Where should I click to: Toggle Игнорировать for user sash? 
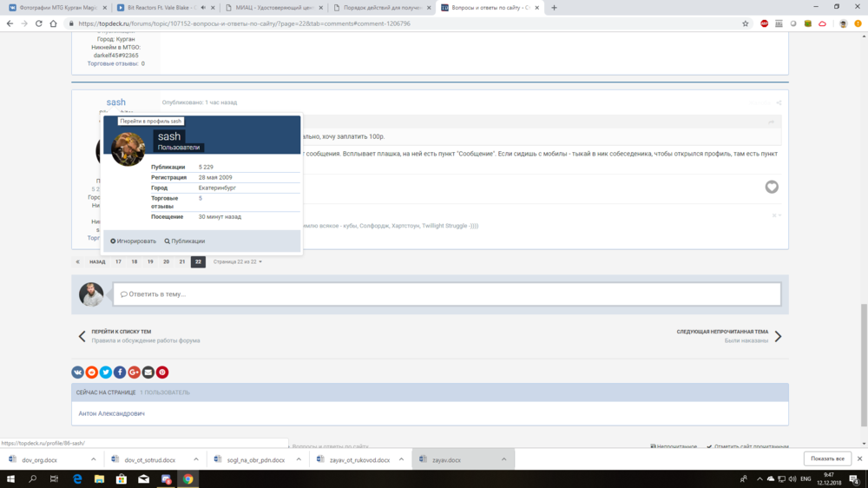click(134, 241)
